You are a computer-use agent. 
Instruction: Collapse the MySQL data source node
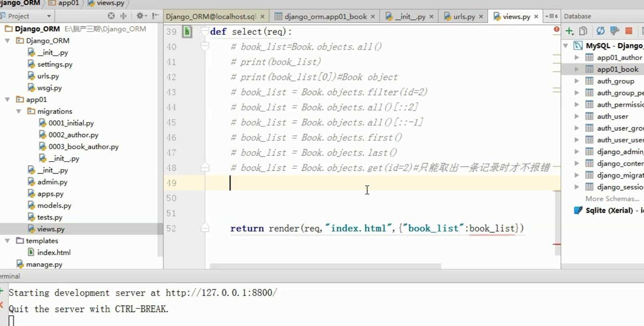click(566, 46)
